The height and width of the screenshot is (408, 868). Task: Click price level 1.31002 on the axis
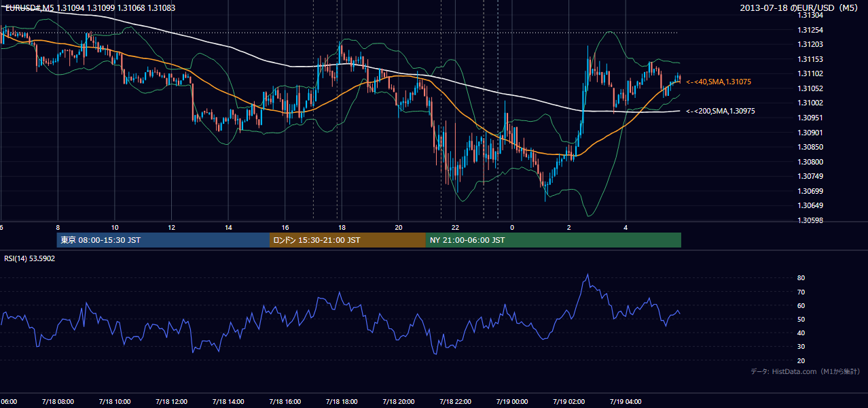[x=811, y=103]
